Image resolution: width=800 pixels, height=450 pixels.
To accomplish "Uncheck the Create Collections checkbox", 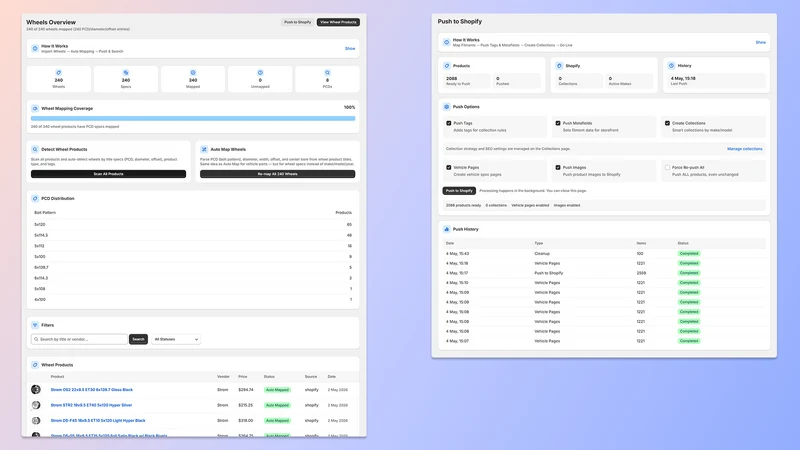I will pyautogui.click(x=667, y=123).
